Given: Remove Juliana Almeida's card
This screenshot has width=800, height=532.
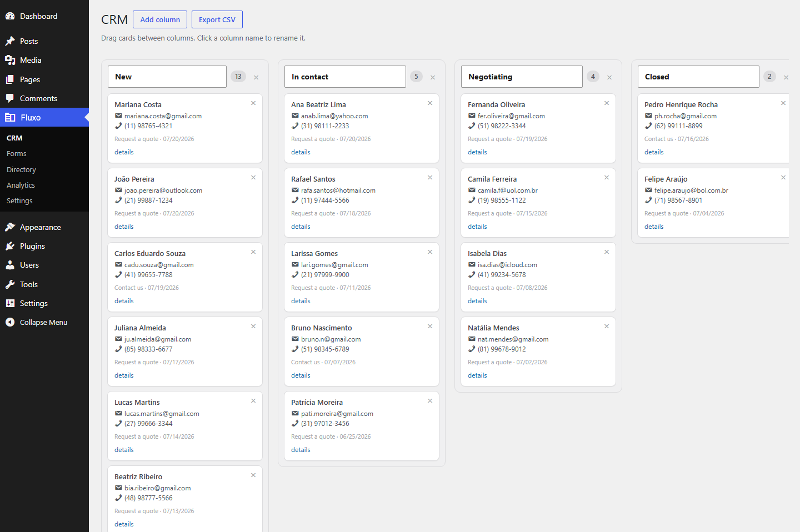Looking at the screenshot, I should coord(253,327).
